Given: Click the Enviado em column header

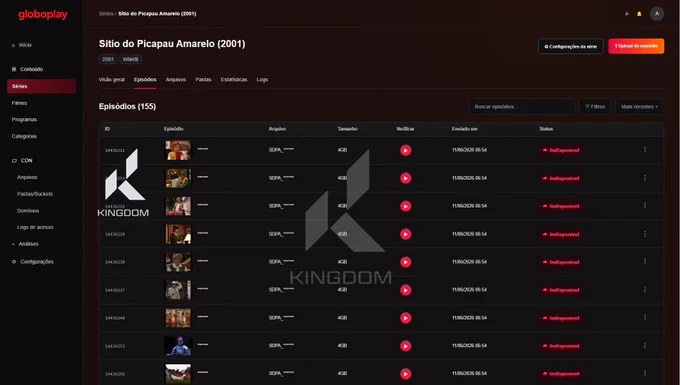Looking at the screenshot, I should pyautogui.click(x=464, y=129).
